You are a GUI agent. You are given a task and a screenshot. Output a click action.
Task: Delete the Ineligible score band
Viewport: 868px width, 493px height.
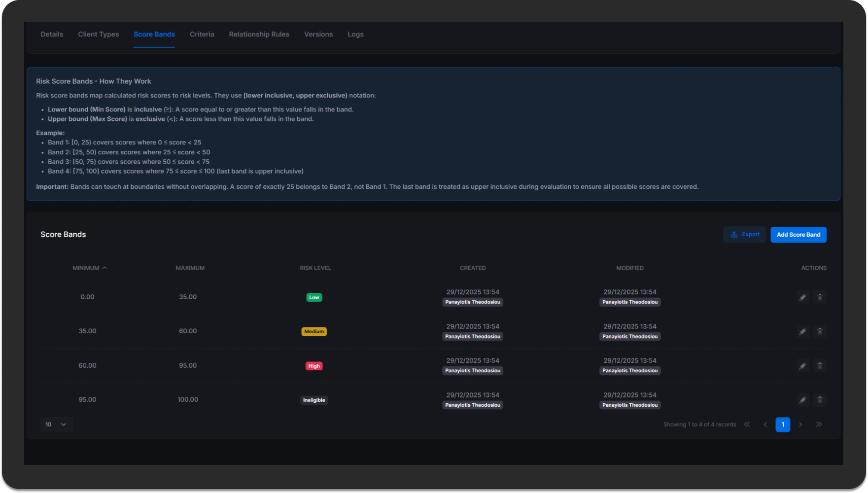(820, 400)
